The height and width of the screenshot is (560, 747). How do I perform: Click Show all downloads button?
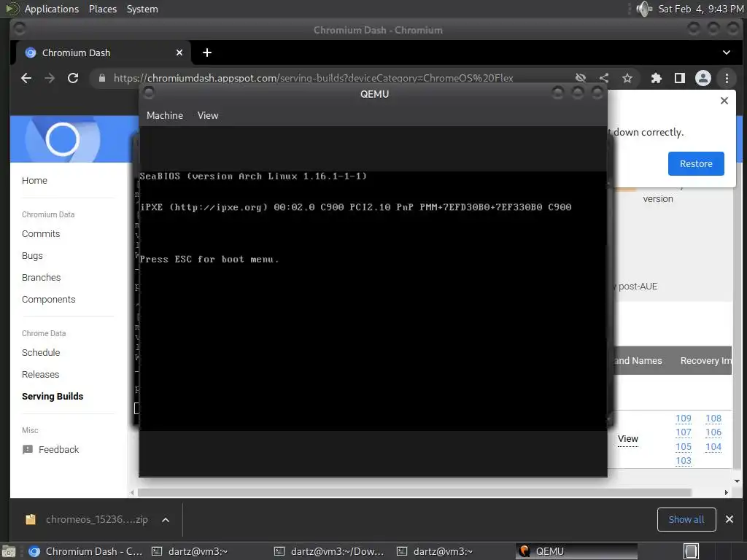click(x=686, y=519)
